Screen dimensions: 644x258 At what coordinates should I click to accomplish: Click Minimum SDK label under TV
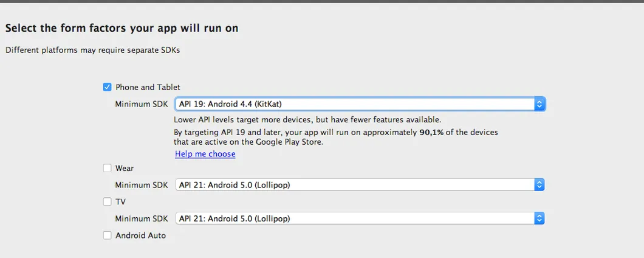tap(142, 218)
